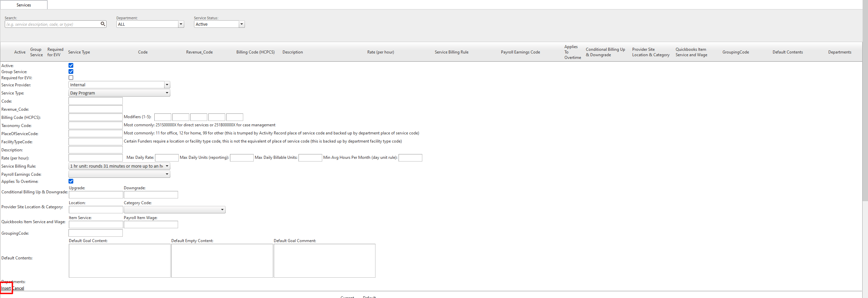868x298 pixels.
Task: Sort by the Description column header
Action: [292, 52]
